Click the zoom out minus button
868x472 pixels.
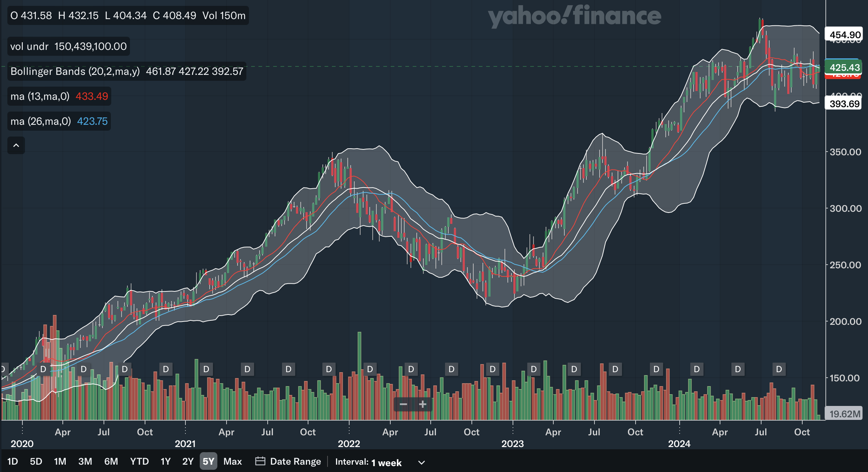403,404
